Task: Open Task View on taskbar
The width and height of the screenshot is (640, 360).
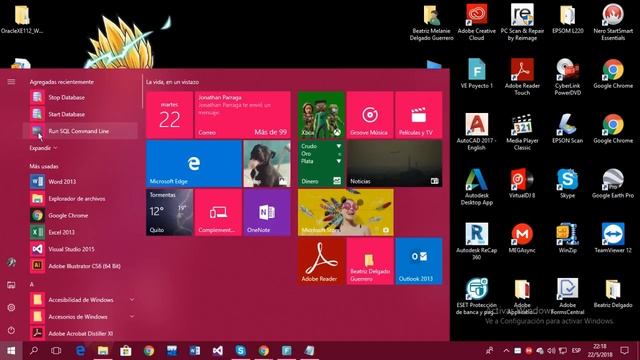Action: coord(56,351)
